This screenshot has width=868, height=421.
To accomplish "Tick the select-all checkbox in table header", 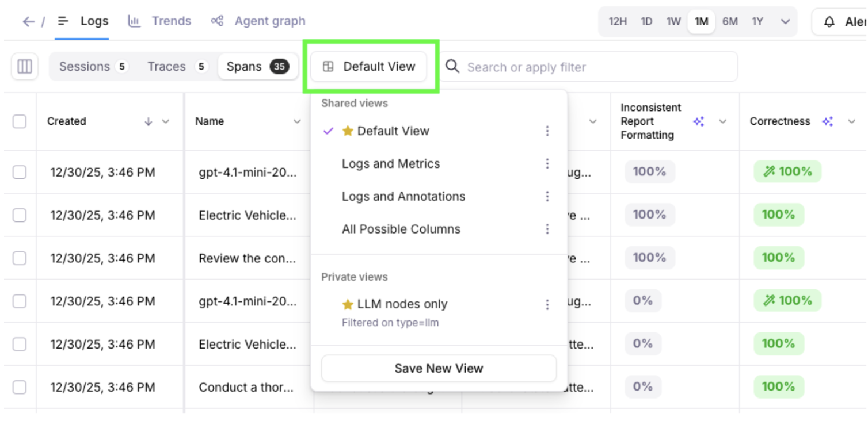I will 20,121.
